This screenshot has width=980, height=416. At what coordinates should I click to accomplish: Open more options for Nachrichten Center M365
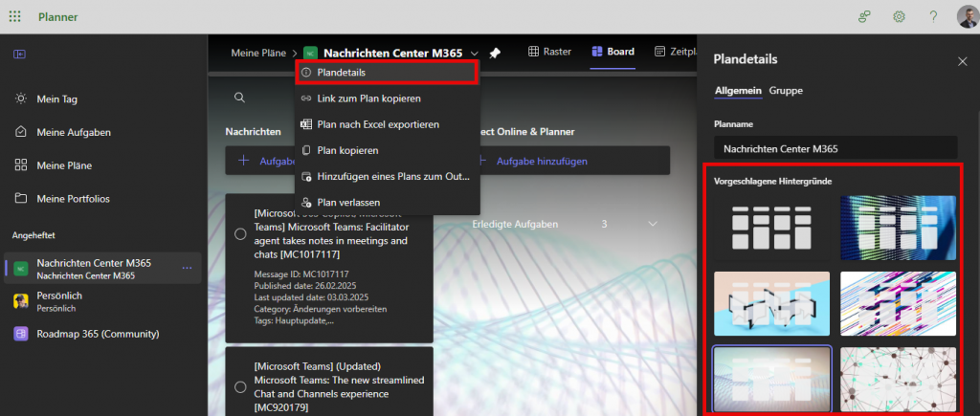click(187, 269)
